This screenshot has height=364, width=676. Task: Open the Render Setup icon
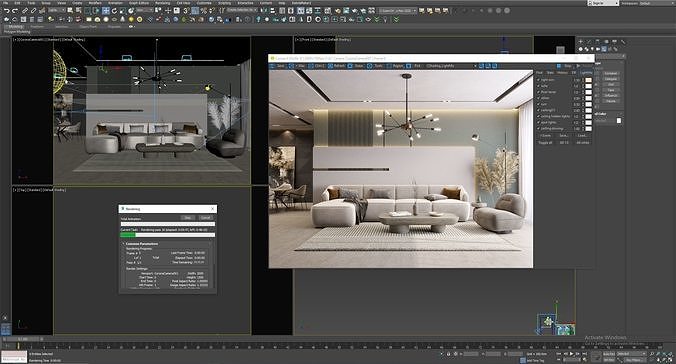(x=338, y=10)
